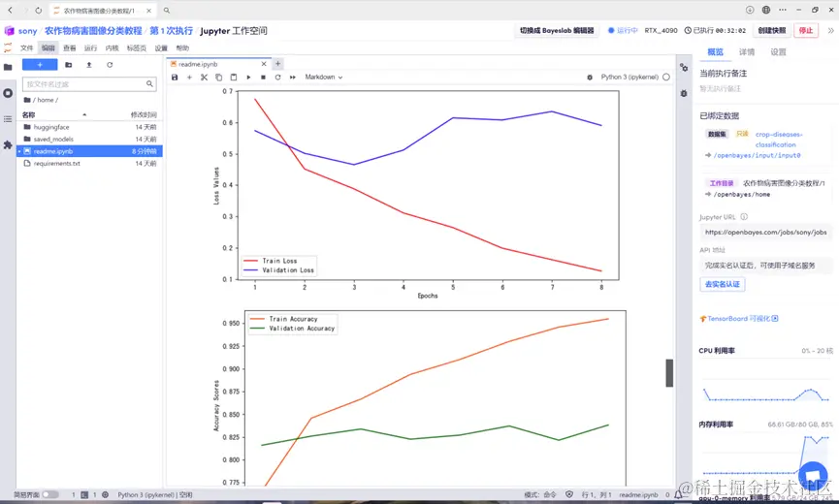The width and height of the screenshot is (839, 504).
Task: Open the 设置 menu in Jupyter menubar
Action: [161, 48]
